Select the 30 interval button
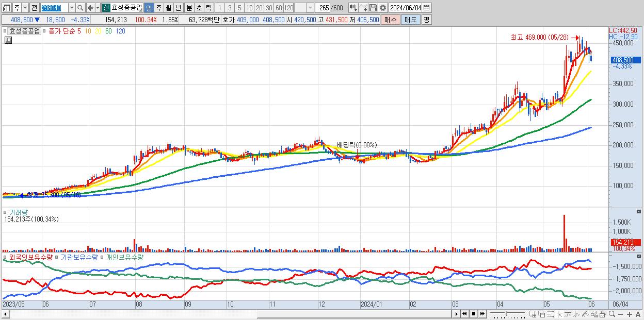The image size is (644, 320). click(269, 8)
